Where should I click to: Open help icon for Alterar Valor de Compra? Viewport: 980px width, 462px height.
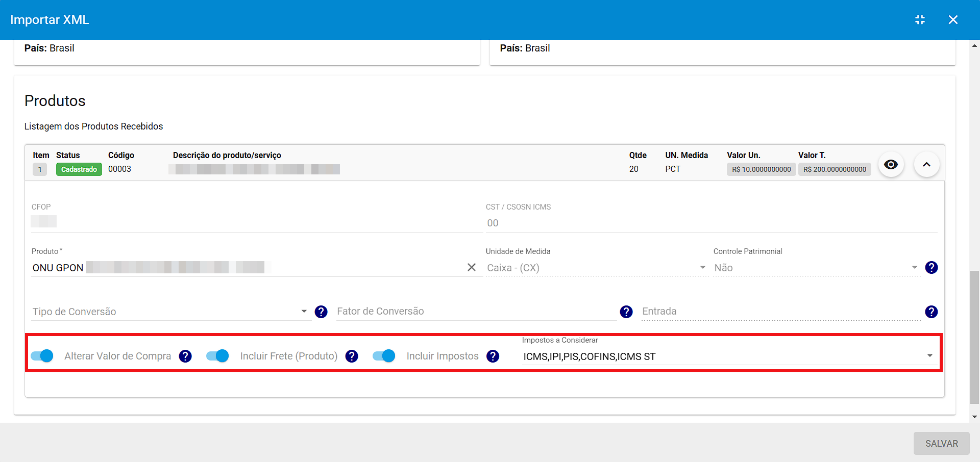[x=185, y=356]
